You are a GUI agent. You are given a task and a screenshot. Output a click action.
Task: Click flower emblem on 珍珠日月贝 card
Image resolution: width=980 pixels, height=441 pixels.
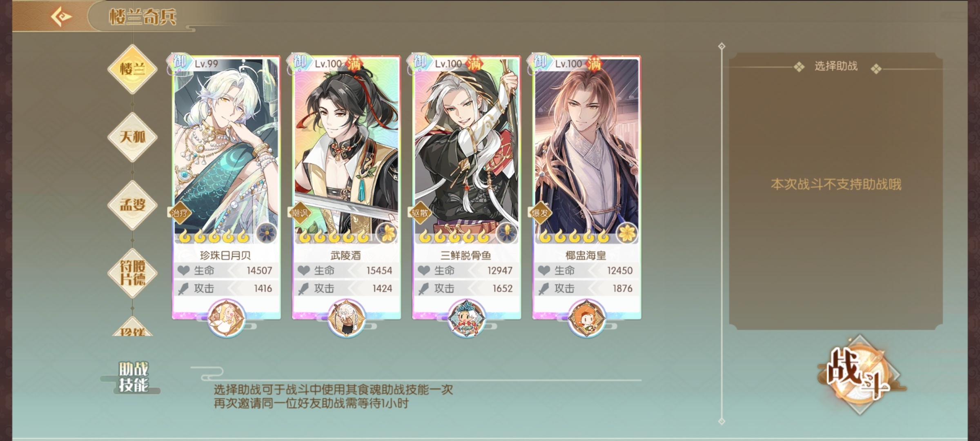pyautogui.click(x=267, y=234)
